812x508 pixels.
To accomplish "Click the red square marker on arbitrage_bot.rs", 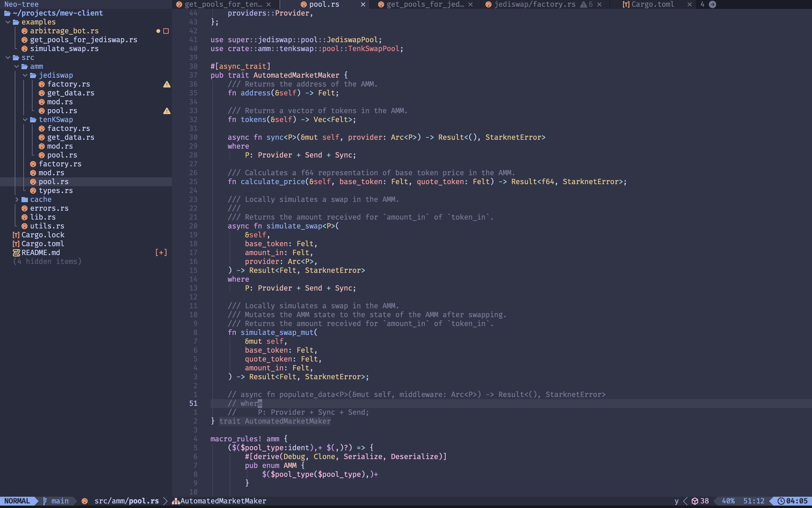I will coord(166,31).
